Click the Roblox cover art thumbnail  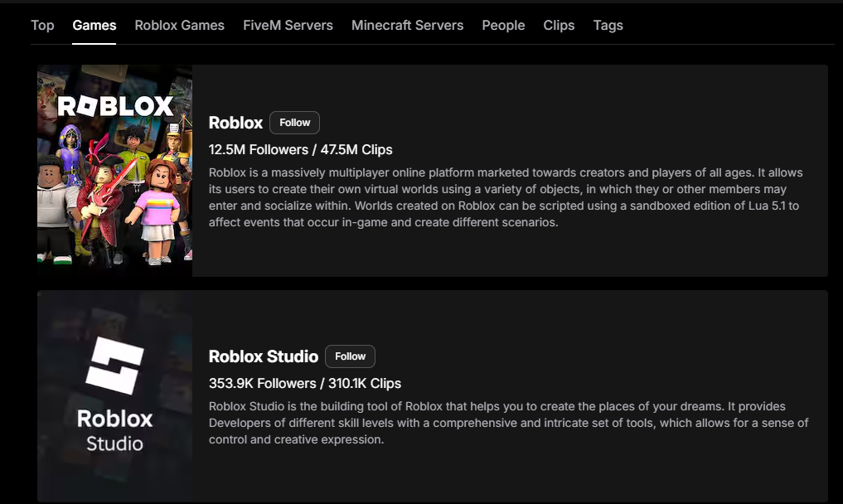(114, 171)
